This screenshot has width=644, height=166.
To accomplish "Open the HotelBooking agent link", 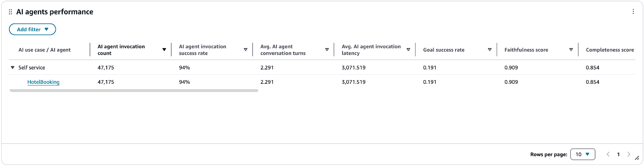I will point(44,82).
